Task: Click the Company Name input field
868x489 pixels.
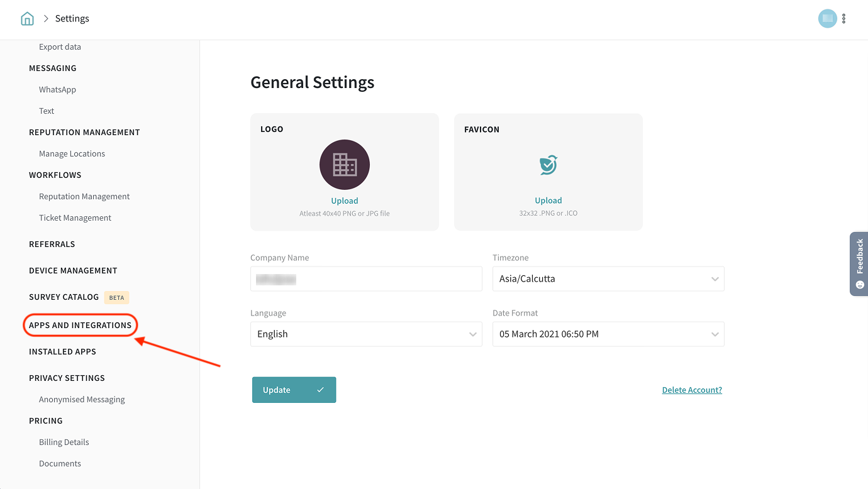Action: coord(365,278)
